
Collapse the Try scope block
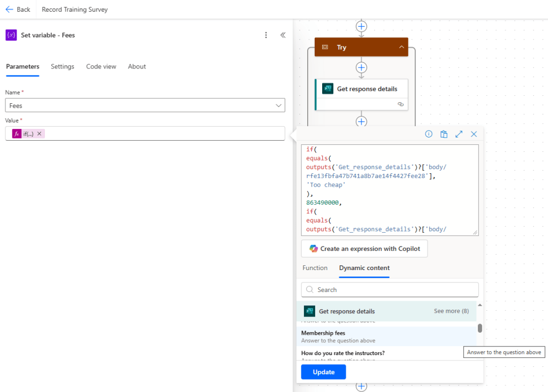401,48
